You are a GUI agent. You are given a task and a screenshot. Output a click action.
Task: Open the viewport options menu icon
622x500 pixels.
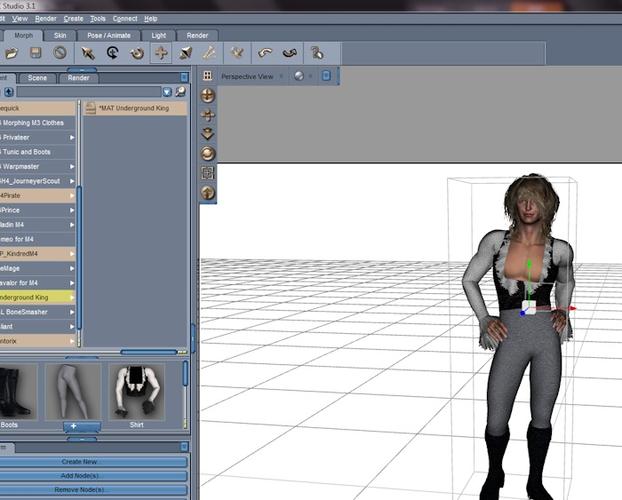pos(326,75)
